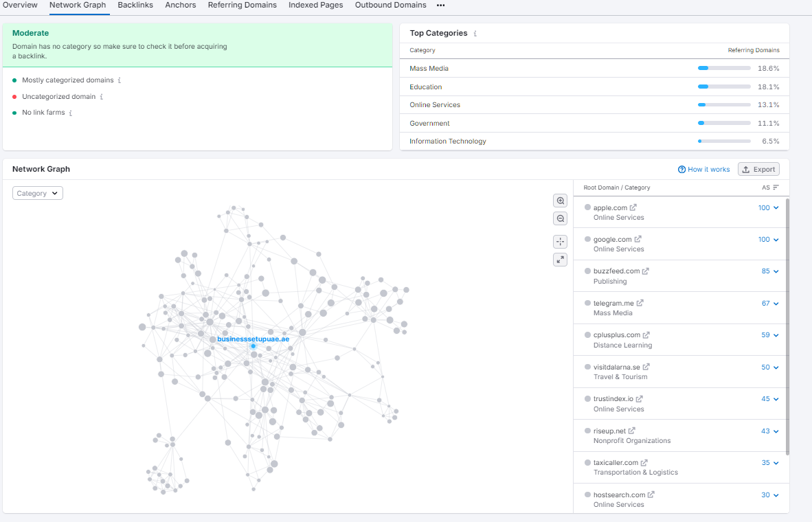Select the indicator dot beside cplusplus.com

point(587,334)
